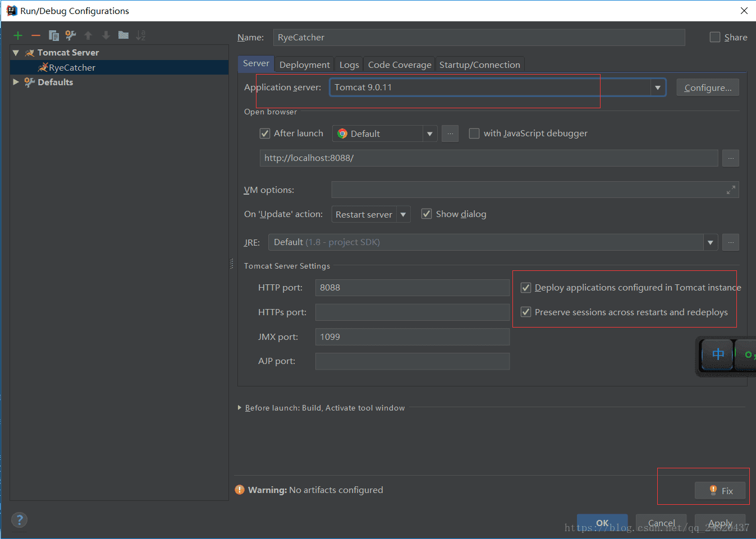The image size is (756, 539).
Task: Click the Fix button
Action: (x=720, y=490)
